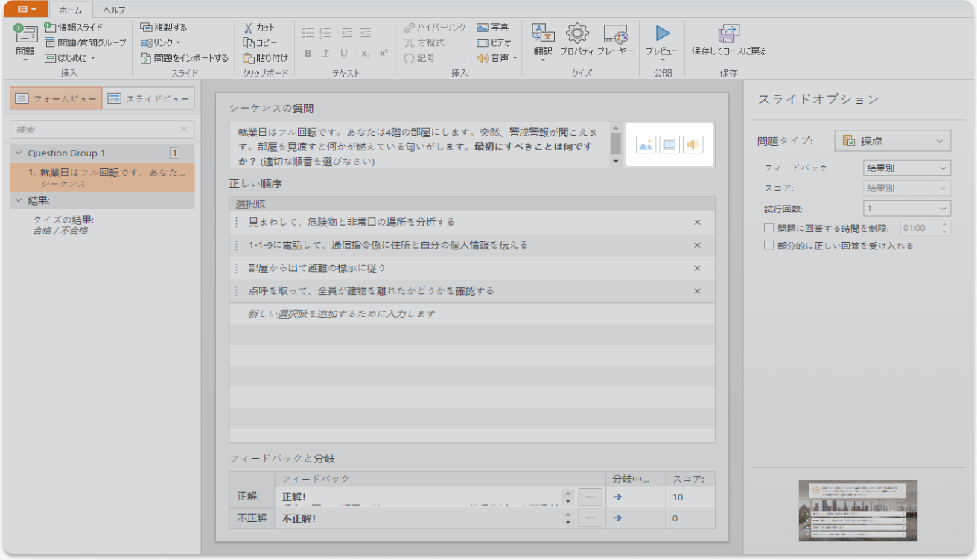Open the question type 採点 dropdown

[x=893, y=141]
